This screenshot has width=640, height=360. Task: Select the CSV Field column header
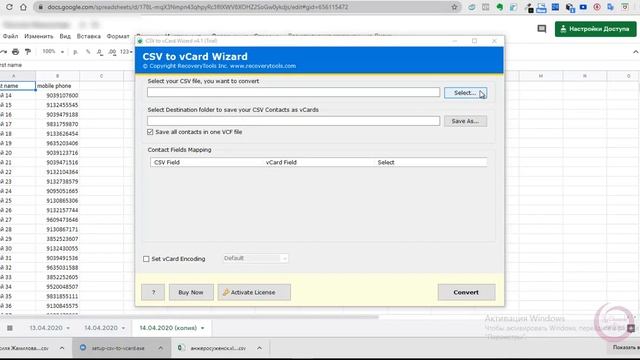tap(167, 162)
